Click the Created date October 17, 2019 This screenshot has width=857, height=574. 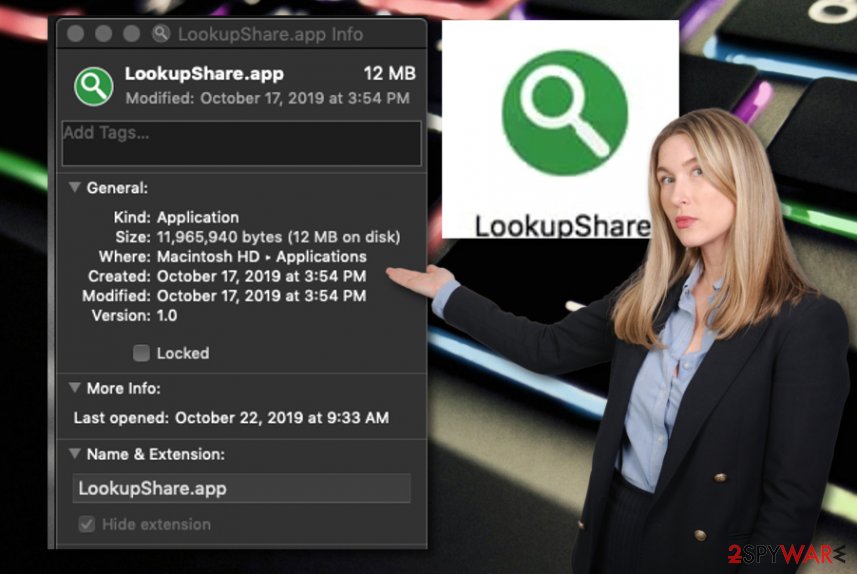tap(261, 277)
